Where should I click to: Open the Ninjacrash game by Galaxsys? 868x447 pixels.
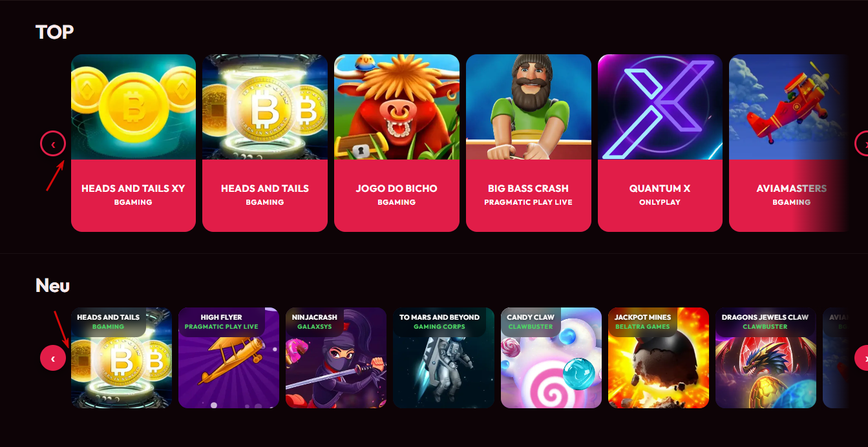(x=336, y=358)
